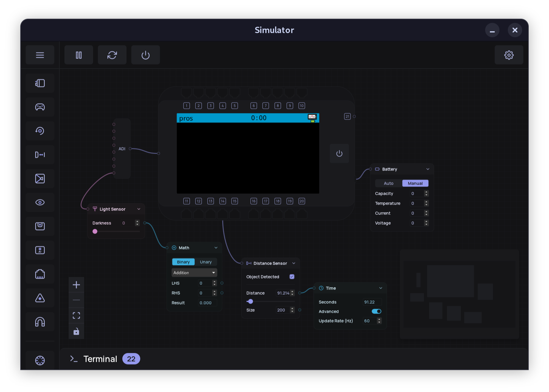Select the Binary tab in Math node
Viewport: 549px width, 392px height.
point(183,262)
